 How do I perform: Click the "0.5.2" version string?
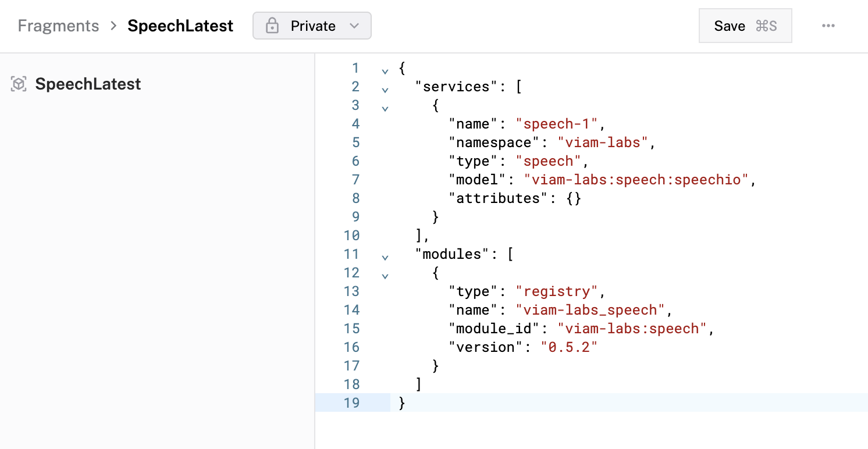569,347
